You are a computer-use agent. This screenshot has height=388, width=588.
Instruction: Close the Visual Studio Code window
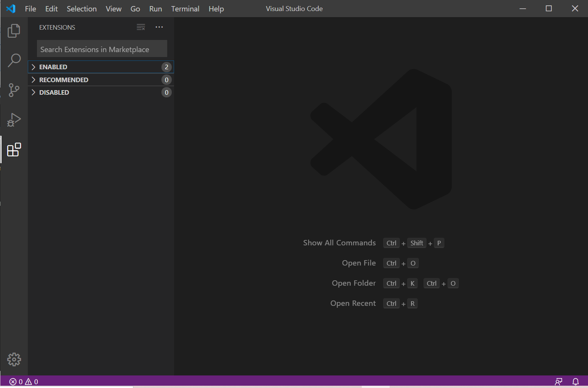[575, 8]
